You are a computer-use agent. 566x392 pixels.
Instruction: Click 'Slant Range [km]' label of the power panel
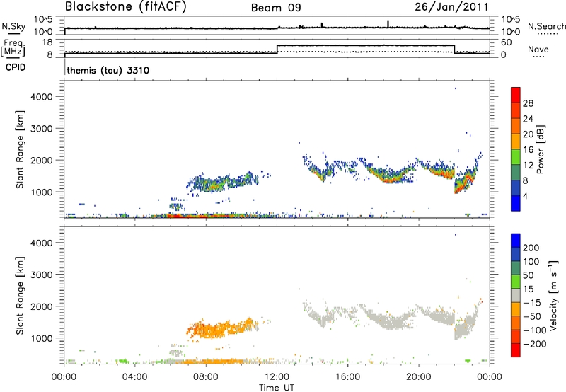point(20,149)
